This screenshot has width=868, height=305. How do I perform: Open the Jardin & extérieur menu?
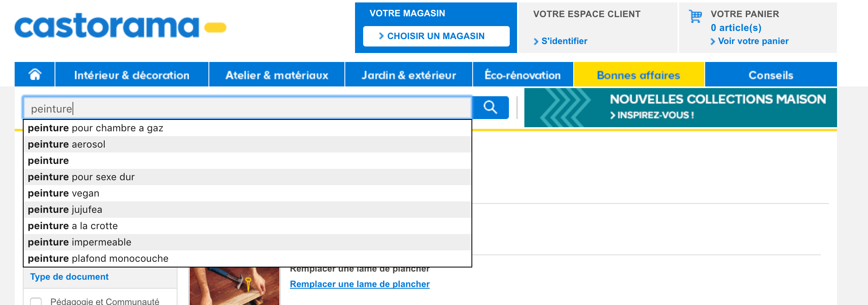point(409,75)
